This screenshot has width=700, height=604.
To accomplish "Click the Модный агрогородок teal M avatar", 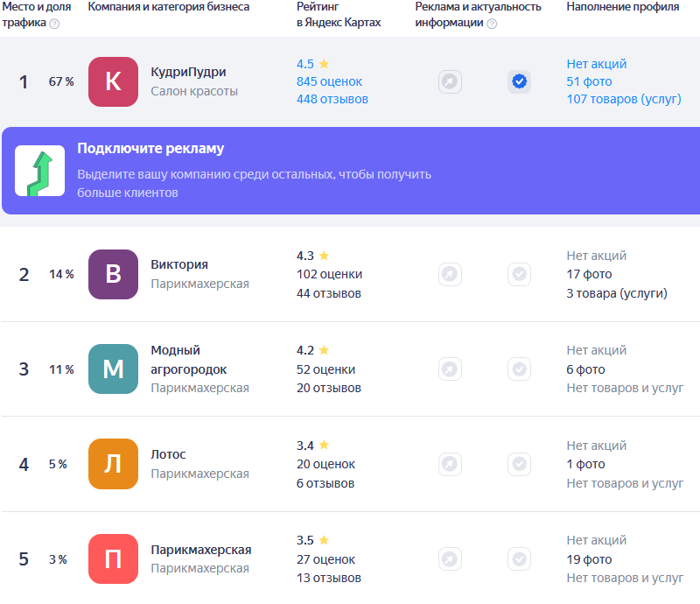I will coord(113,369).
